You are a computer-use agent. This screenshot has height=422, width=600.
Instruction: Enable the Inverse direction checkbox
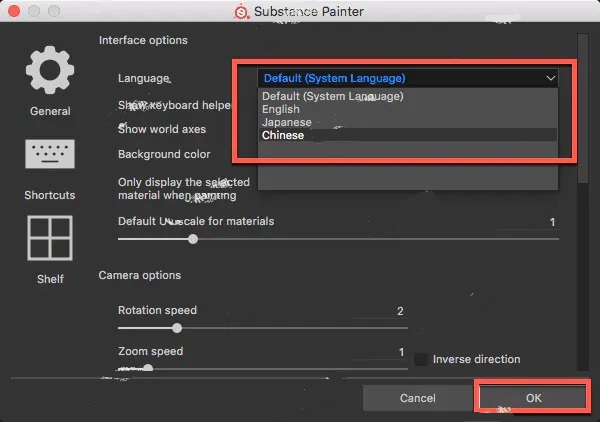[x=421, y=359]
